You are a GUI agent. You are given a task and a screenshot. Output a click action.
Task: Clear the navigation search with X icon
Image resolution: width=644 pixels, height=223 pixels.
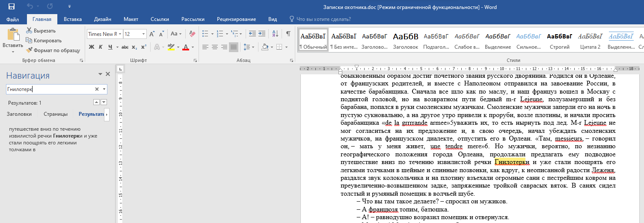coord(97,89)
